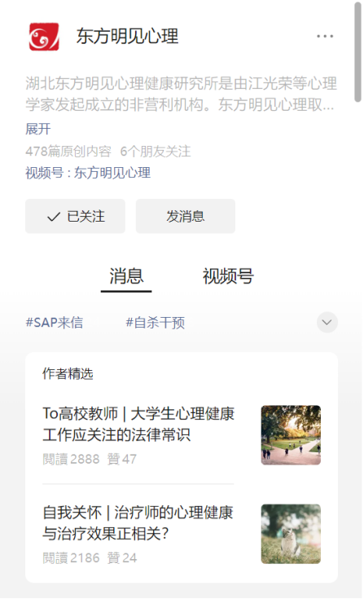This screenshot has height=599, width=364.
Task: Open linked 视频号 东方明见心理 channel
Action: coord(88,173)
